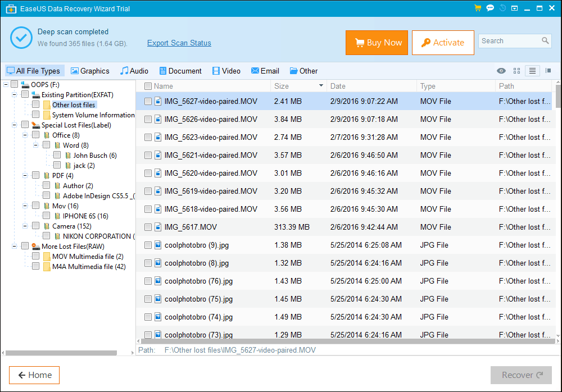Click the search magnifier icon
Screen dimensions: 562x392
tap(545, 40)
